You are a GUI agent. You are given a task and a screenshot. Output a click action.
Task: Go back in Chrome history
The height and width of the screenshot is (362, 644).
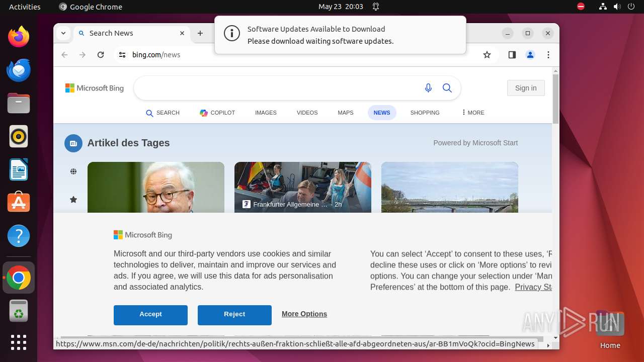point(64,55)
